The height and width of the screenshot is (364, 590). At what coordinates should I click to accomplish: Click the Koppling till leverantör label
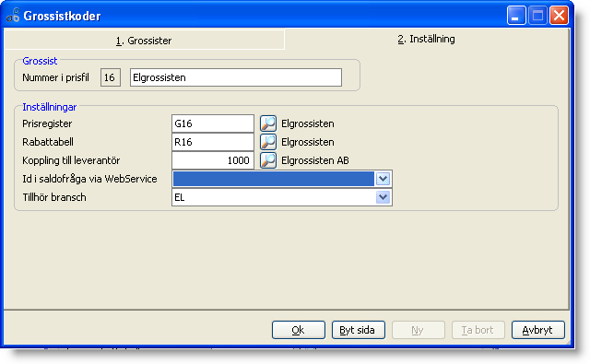click(71, 160)
